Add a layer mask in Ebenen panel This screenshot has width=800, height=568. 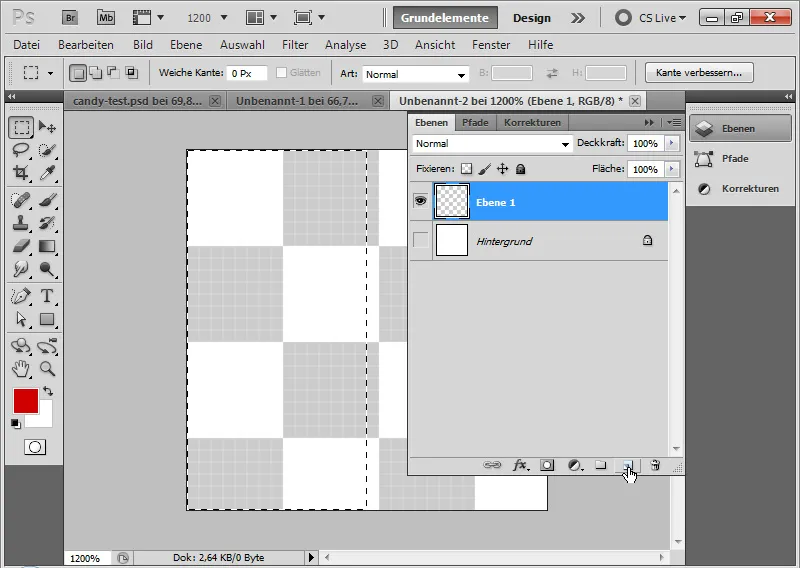click(x=547, y=465)
